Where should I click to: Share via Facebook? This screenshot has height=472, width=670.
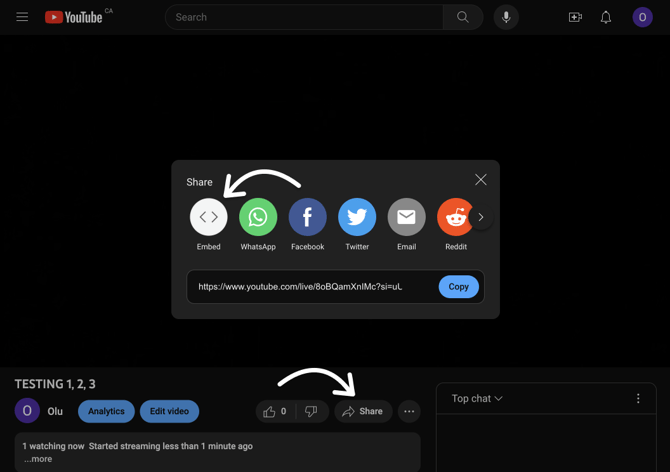coord(308,217)
